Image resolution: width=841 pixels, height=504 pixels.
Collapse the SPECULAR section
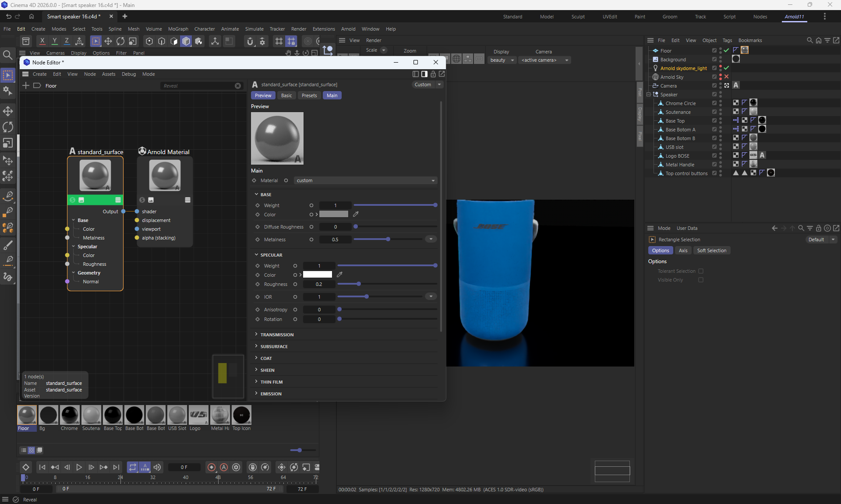pos(271,255)
